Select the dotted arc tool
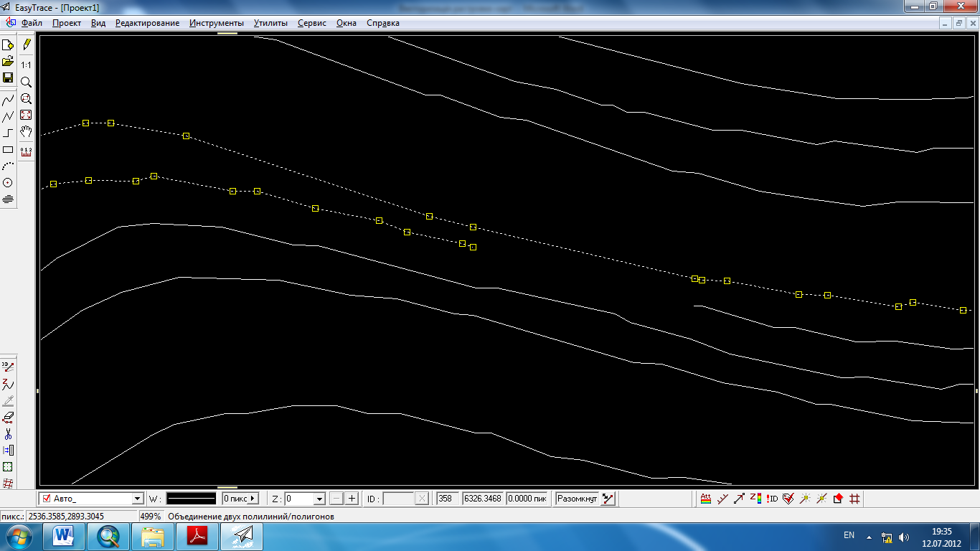Viewport: 980px width, 551px height. [8, 166]
